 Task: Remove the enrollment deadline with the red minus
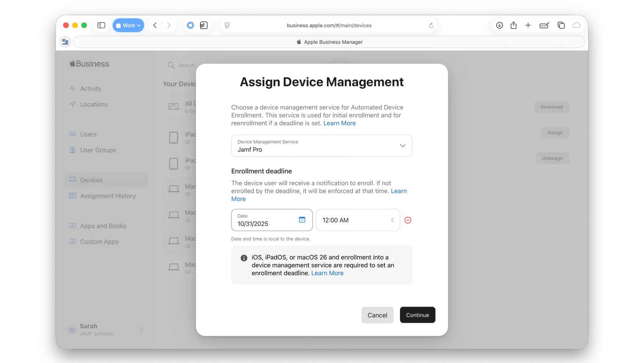click(408, 220)
